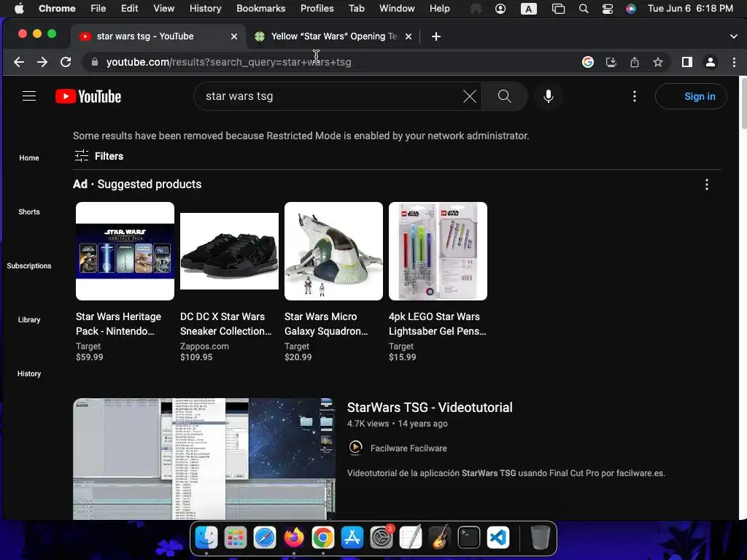
Task: Open History in YouTube sidebar
Action: (x=29, y=374)
